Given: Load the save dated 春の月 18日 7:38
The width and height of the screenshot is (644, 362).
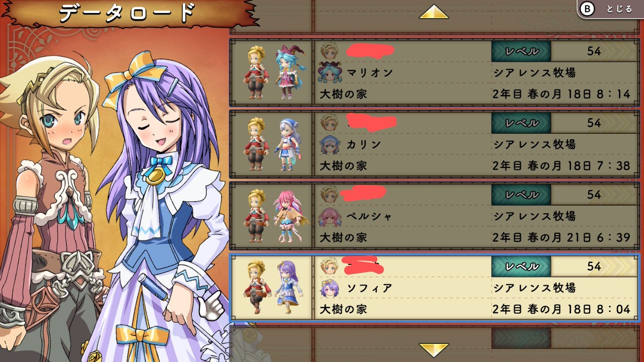Looking at the screenshot, I should click(x=434, y=144).
